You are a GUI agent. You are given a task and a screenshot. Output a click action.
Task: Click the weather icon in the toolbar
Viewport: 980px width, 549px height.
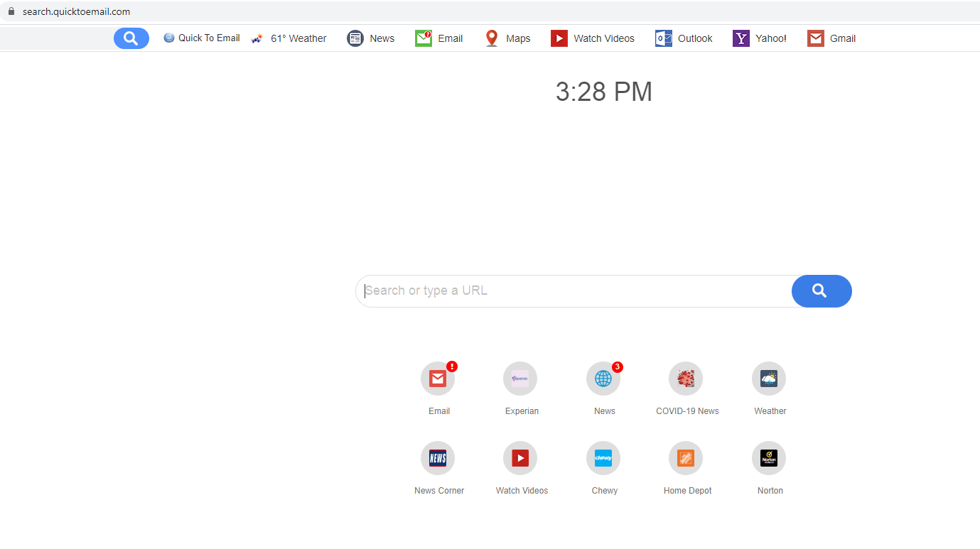tap(257, 38)
